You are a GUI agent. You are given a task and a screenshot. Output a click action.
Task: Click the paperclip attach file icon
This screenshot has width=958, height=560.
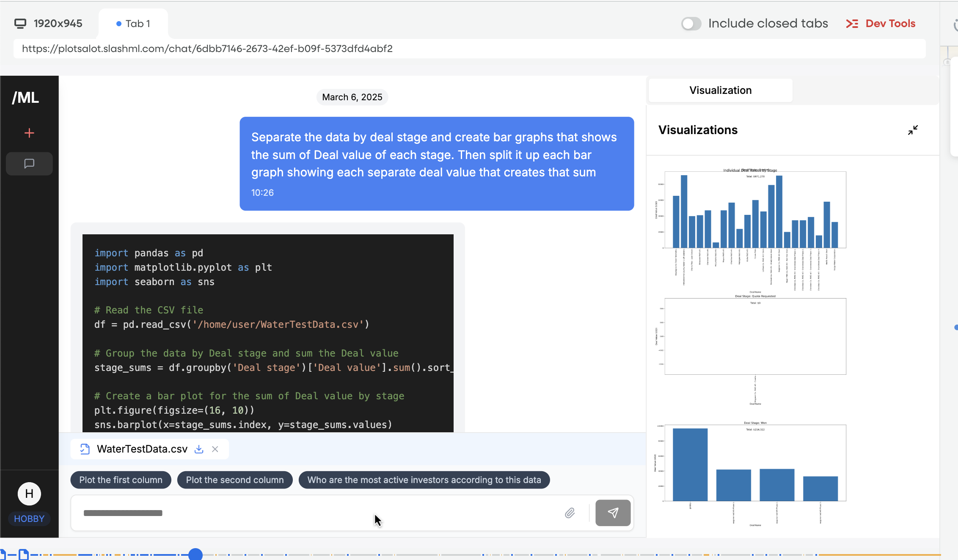pyautogui.click(x=570, y=513)
